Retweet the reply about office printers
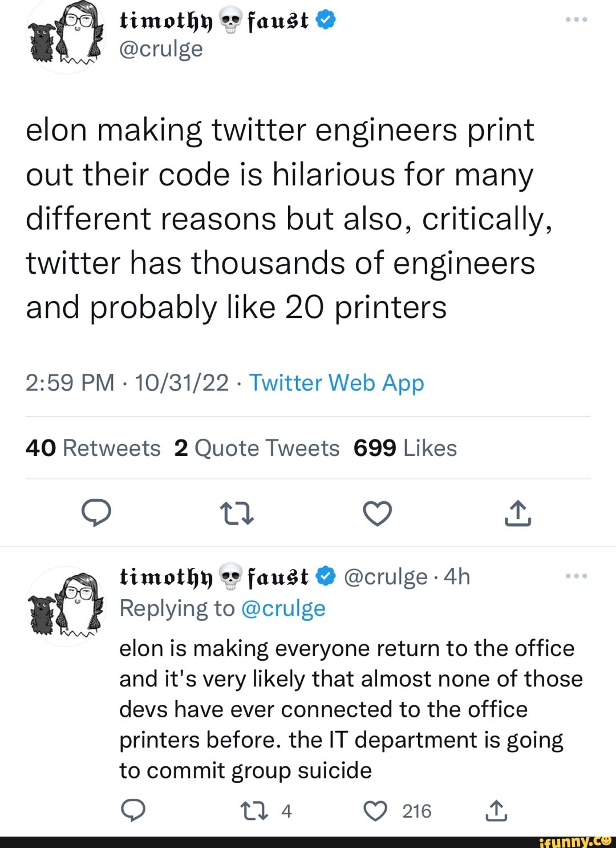The height and width of the screenshot is (848, 616). (x=255, y=810)
